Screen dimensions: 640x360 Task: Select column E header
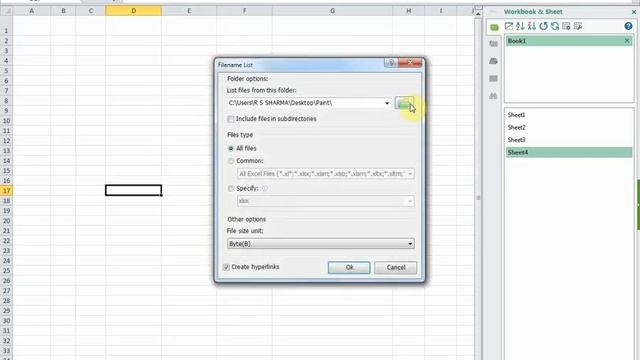(x=189, y=11)
